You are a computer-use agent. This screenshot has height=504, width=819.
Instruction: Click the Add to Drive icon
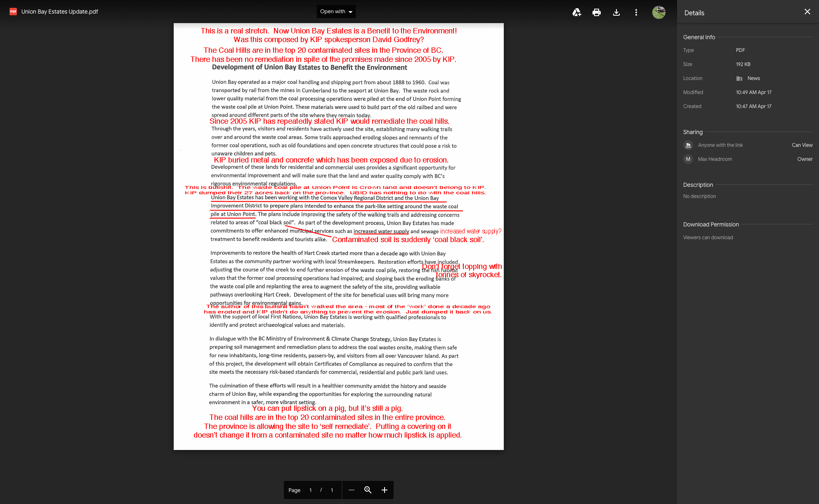tap(576, 12)
